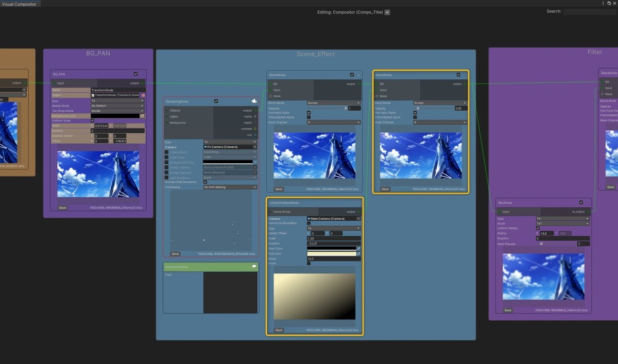The width and height of the screenshot is (618, 364).
Task: Click the Scene_Effect group title
Action: [x=316, y=54]
